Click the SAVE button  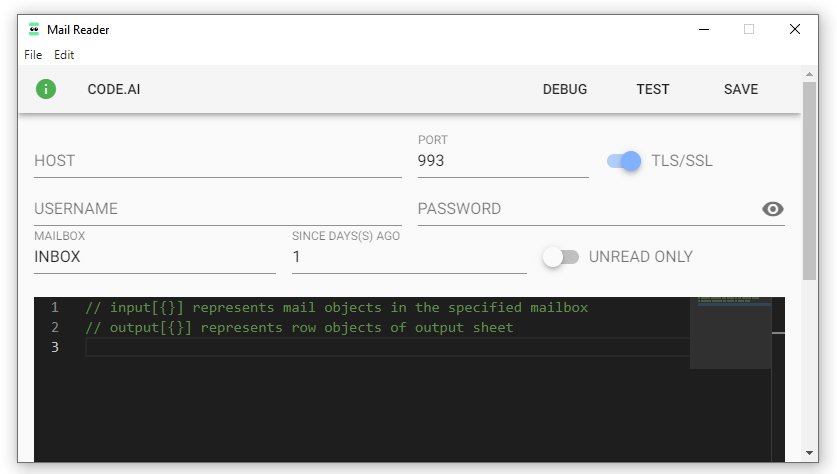point(740,89)
